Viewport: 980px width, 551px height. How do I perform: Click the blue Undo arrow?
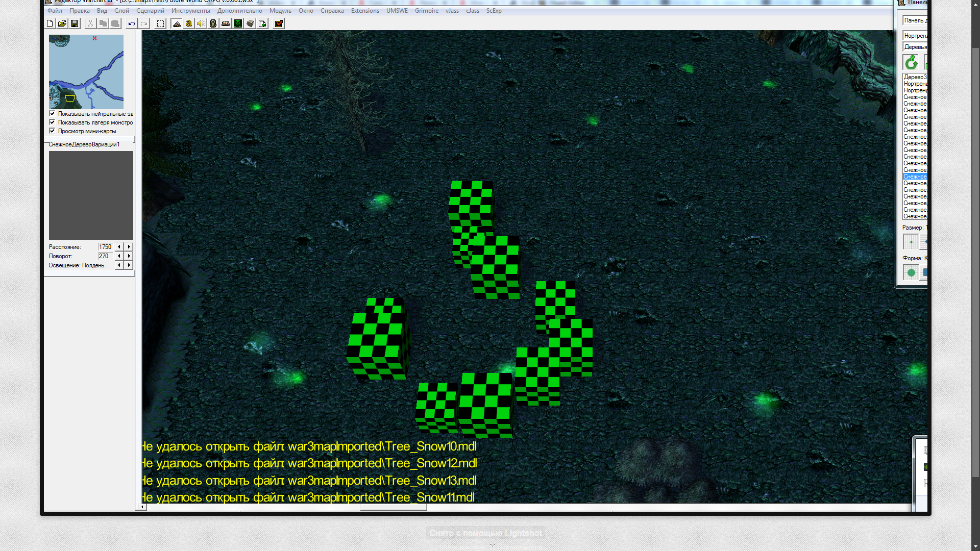[131, 23]
